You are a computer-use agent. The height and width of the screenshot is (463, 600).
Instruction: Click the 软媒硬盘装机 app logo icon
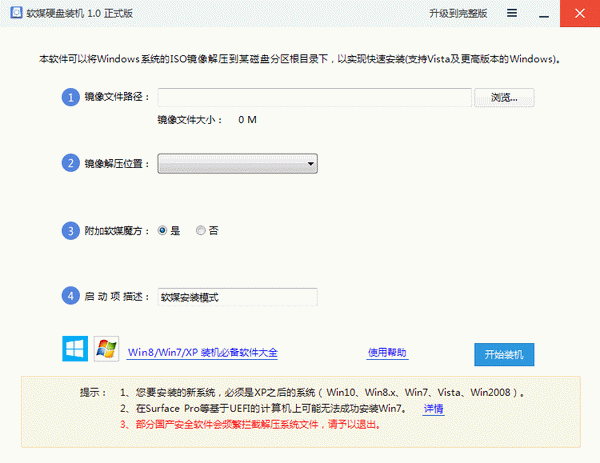tap(16, 13)
